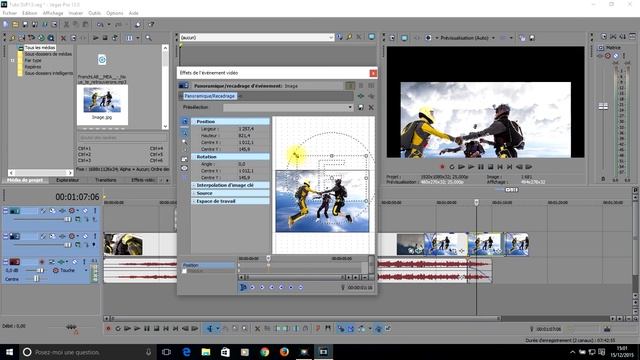Viewport: 640px width, 360px height.
Task: Remove selected media with the red X
Action: pos(63,38)
